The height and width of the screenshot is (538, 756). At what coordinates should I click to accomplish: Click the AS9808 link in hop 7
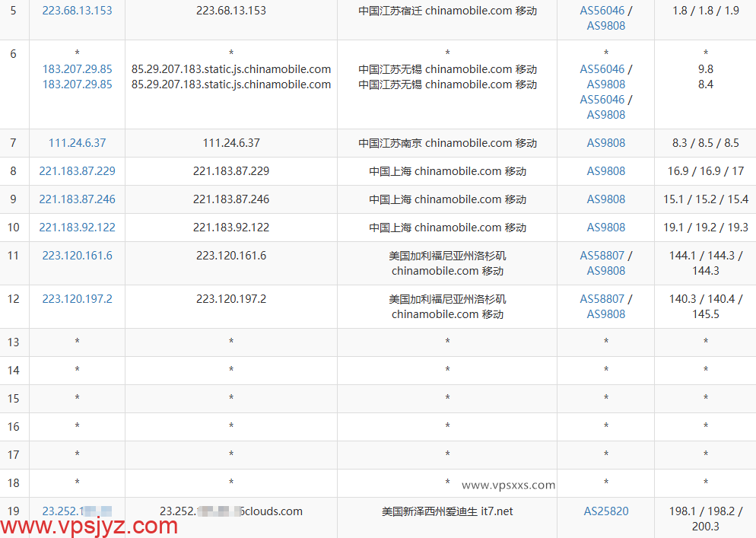tap(606, 143)
